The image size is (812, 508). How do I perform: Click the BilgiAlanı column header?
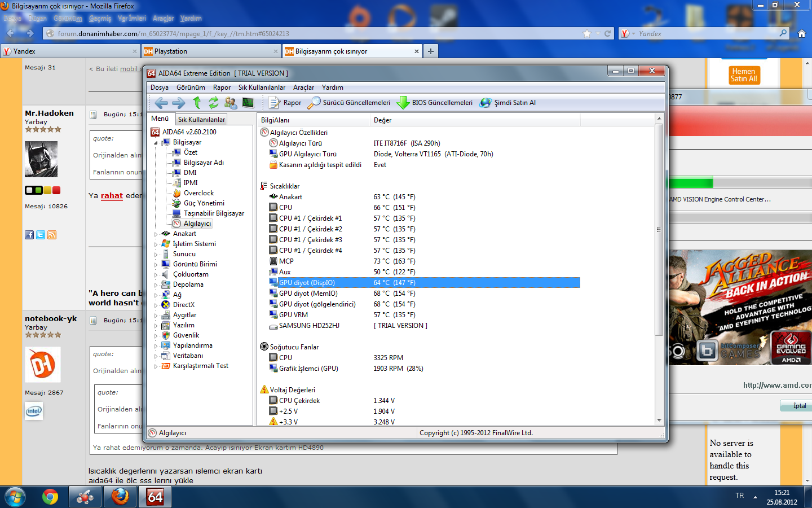tap(314, 120)
